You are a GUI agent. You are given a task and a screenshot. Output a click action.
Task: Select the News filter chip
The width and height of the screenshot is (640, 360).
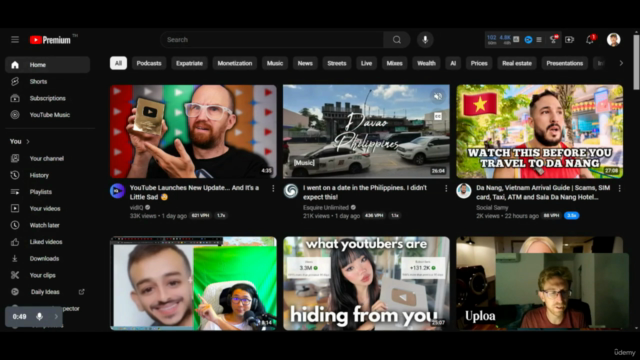305,63
